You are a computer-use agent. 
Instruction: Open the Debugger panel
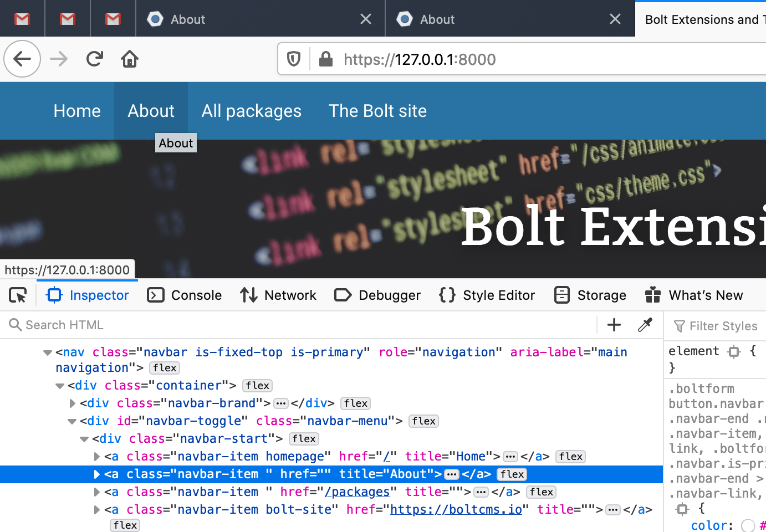(377, 295)
